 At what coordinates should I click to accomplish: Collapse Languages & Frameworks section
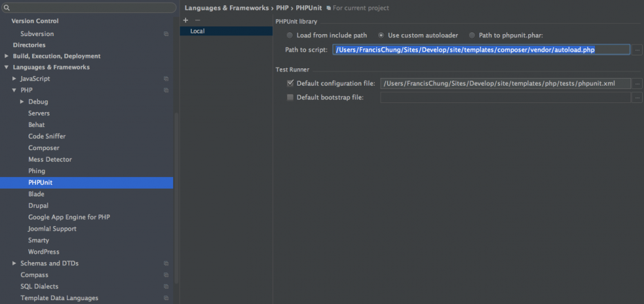[x=6, y=68]
